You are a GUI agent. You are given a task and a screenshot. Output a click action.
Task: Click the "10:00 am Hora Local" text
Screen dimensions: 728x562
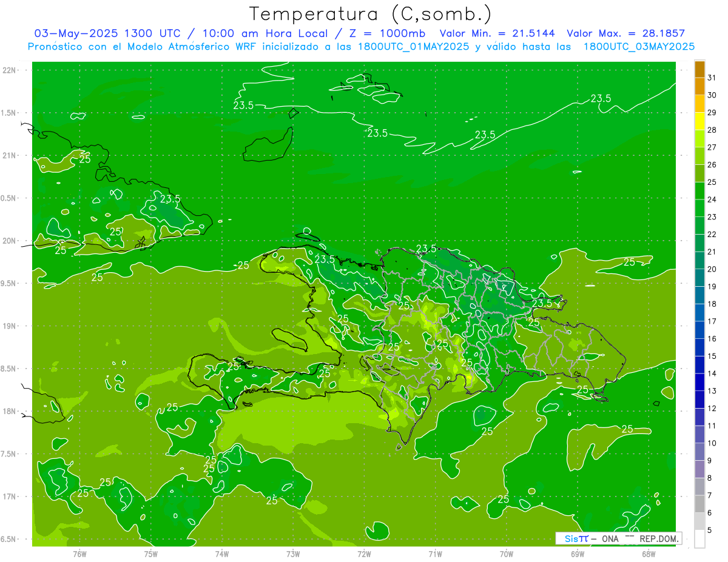click(x=264, y=33)
